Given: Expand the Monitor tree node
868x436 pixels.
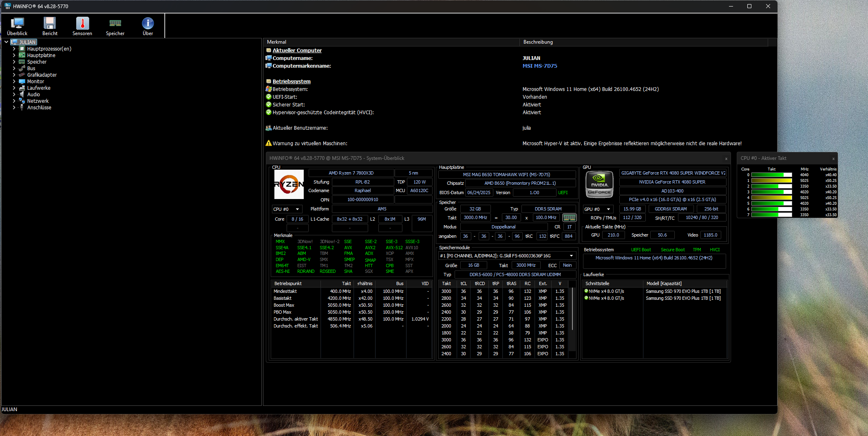Looking at the screenshot, I should tap(14, 81).
